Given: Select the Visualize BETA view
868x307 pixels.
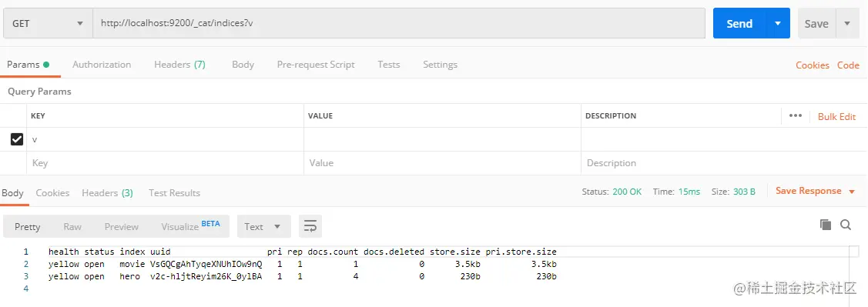Looking at the screenshot, I should coord(190,225).
